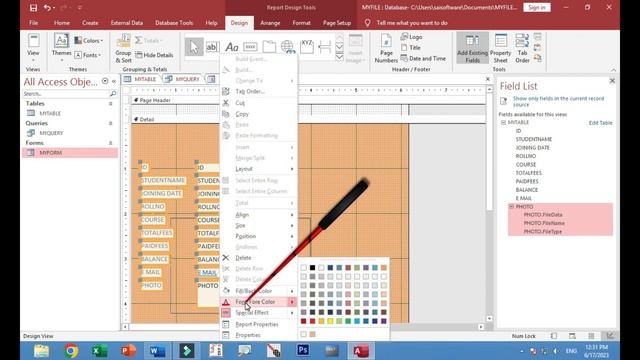Image resolution: width=640 pixels, height=360 pixels.
Task: Select PHOTO.FileName in Field List
Action: tap(544, 223)
